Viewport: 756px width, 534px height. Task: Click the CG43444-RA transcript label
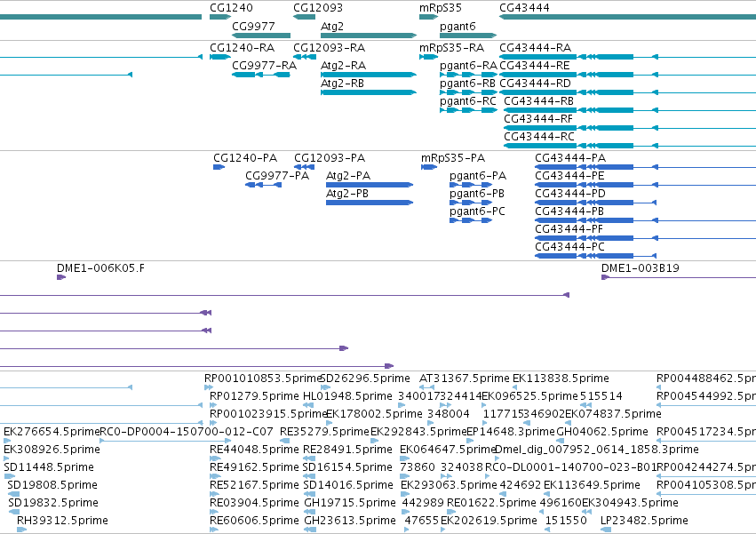(535, 48)
